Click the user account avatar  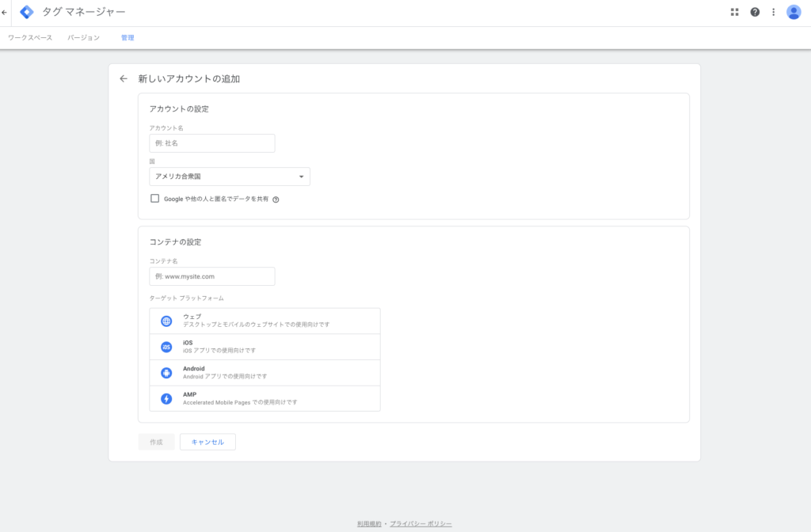click(794, 12)
